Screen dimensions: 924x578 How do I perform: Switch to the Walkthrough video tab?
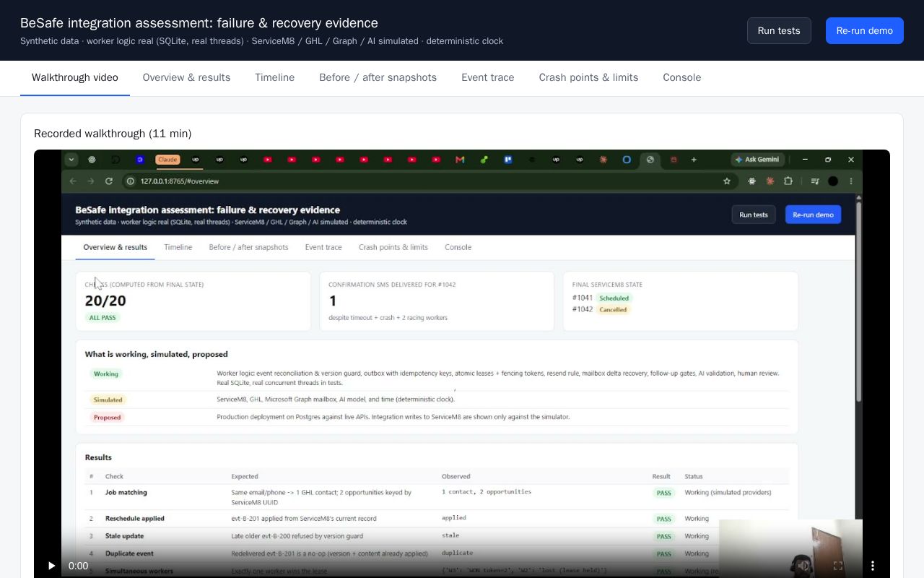75,78
